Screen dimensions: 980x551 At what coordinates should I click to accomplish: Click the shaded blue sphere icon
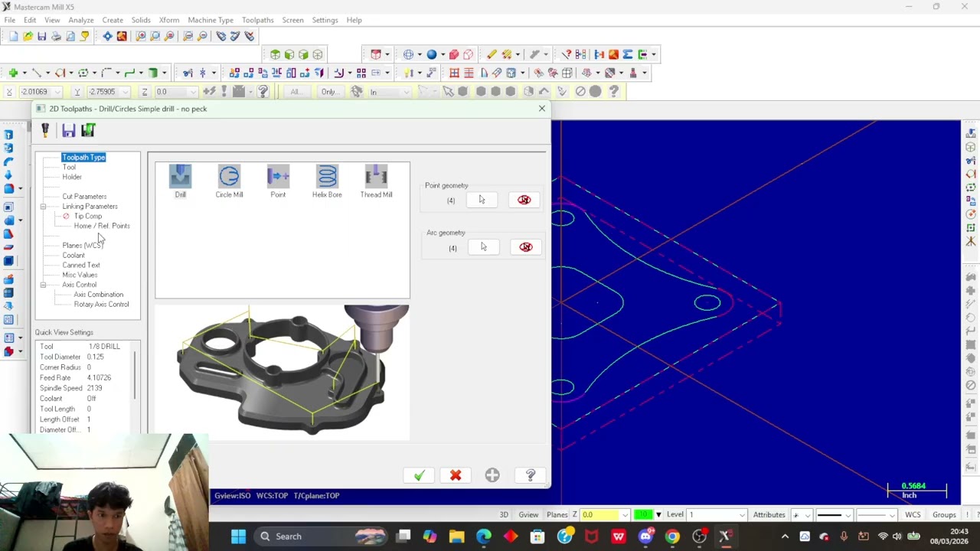(x=432, y=54)
